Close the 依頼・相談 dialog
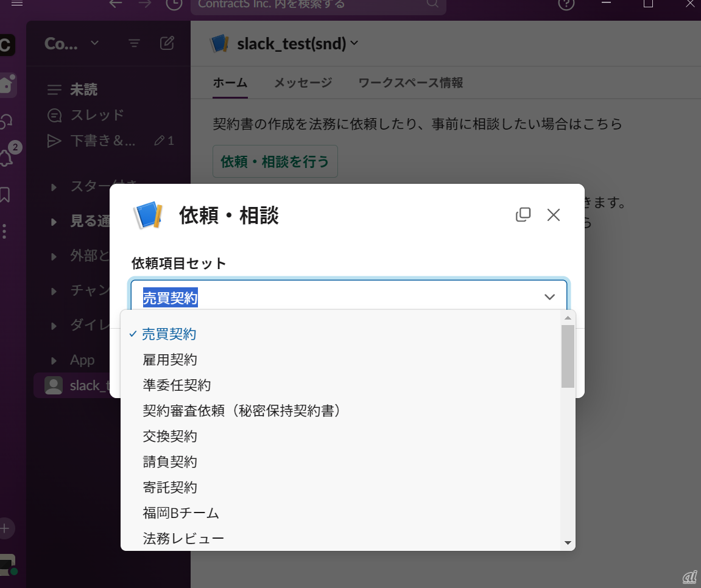The image size is (701, 588). coord(554,215)
